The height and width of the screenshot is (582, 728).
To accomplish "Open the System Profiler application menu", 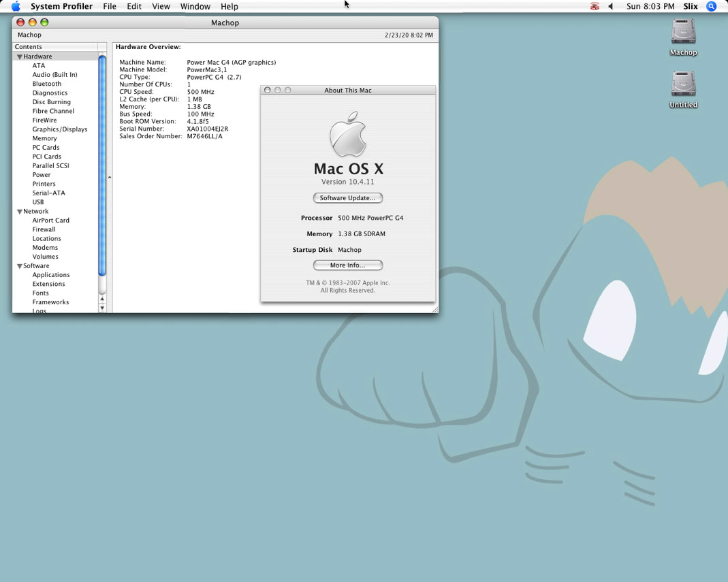I will 61,7.
